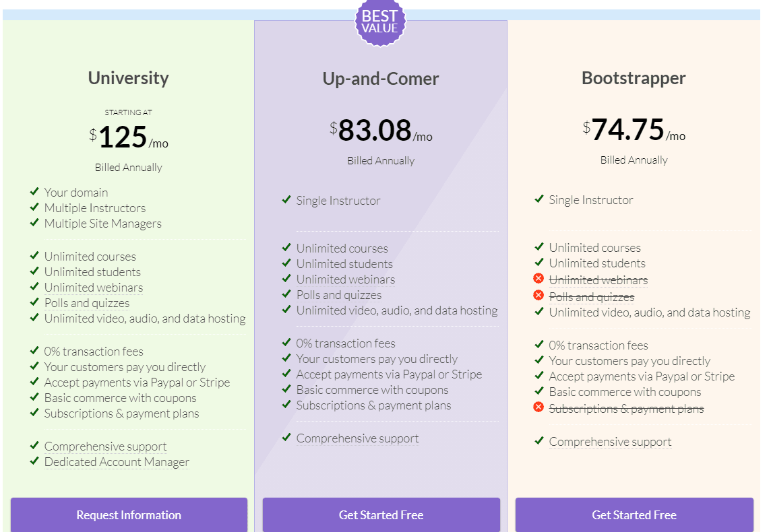Click checkmark next to University Multiple Site Managers
The height and width of the screenshot is (532, 769).
click(x=34, y=223)
